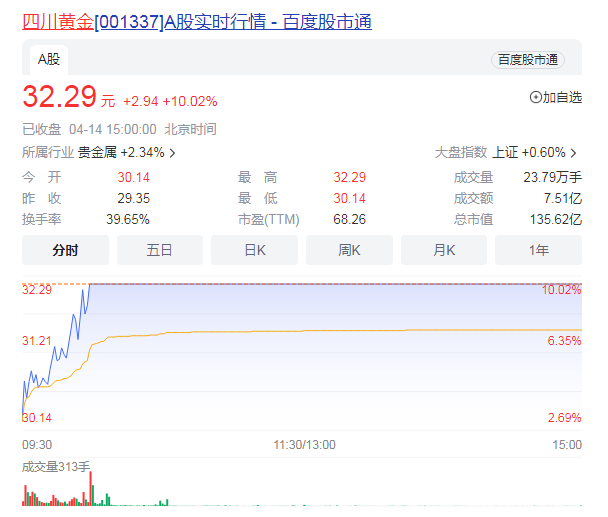Show the 月K monthly chart

coord(444,250)
